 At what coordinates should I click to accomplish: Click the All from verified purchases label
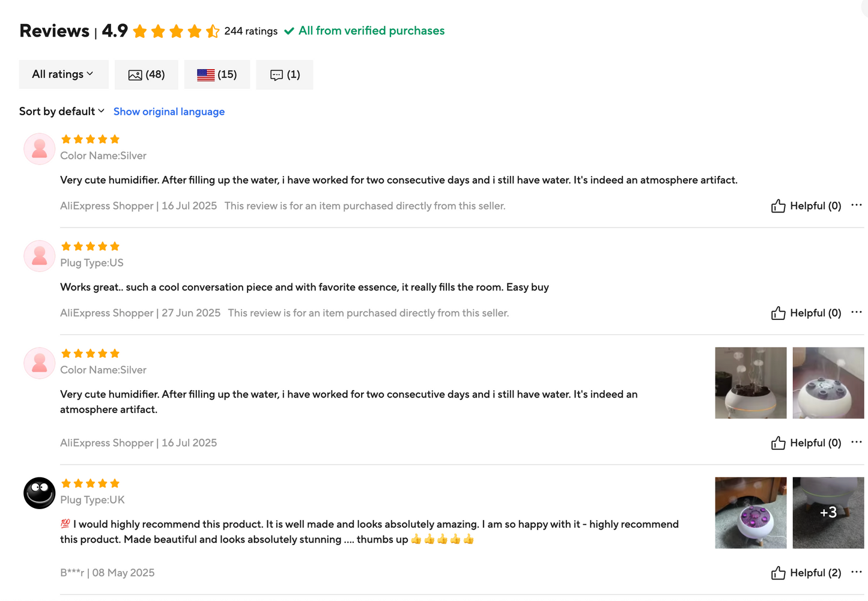[x=371, y=31]
